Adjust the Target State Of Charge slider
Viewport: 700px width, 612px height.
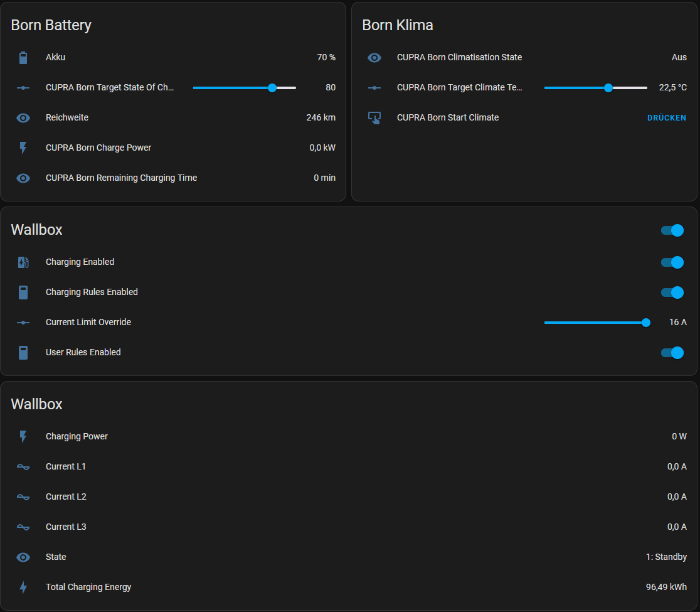coord(245,88)
